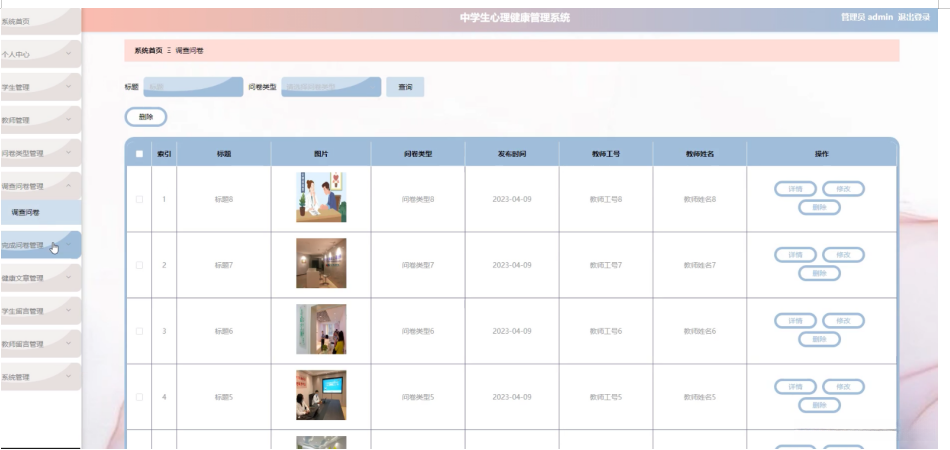Open the image thumbnail of row 标题6
950x450 pixels.
click(321, 329)
